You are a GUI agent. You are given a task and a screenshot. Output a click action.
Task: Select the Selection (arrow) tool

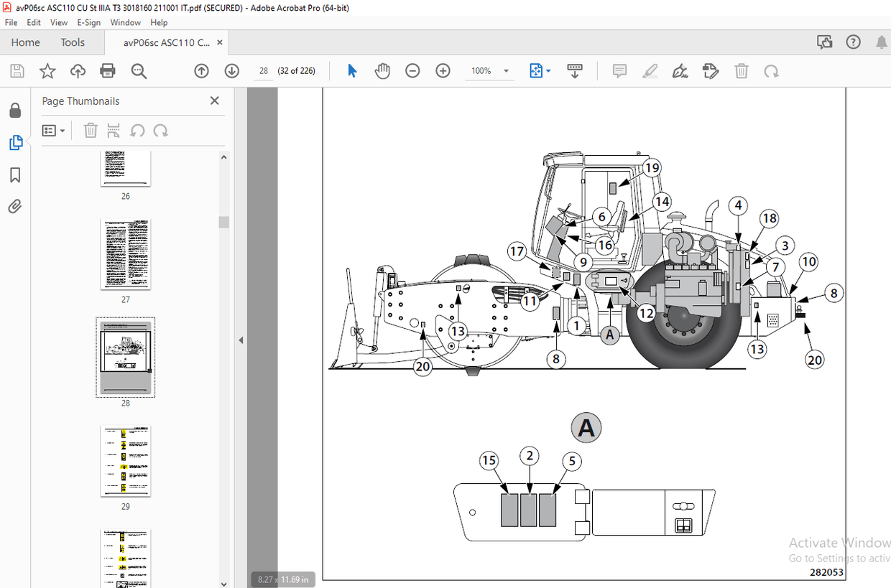[351, 70]
